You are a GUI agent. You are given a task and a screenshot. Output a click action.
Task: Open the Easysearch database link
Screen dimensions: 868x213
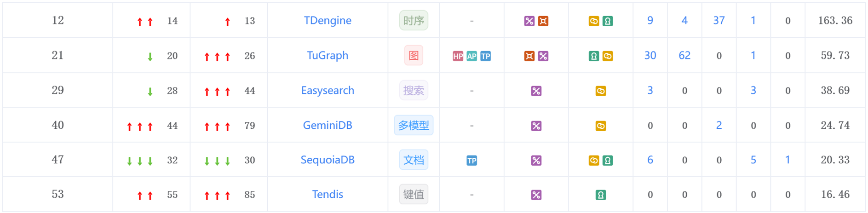[328, 91]
